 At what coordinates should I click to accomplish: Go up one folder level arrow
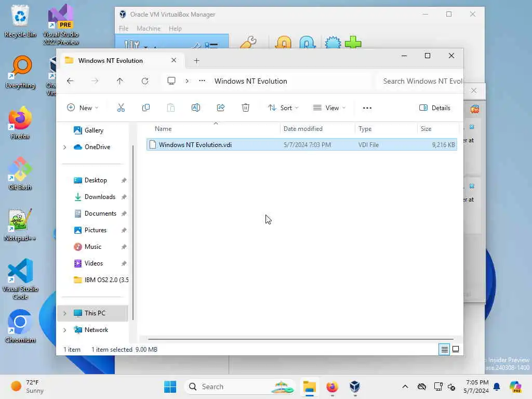(x=120, y=81)
